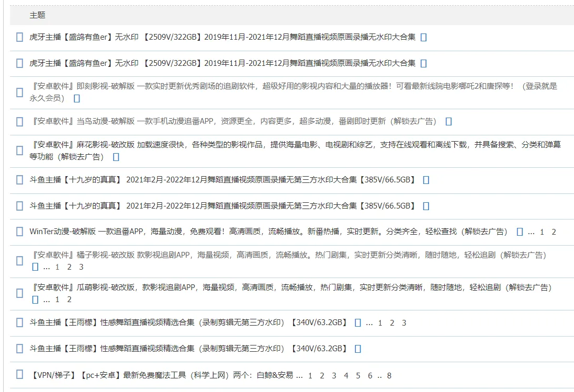Open the 即刻影视-破解版 thread title

pyautogui.click(x=293, y=92)
